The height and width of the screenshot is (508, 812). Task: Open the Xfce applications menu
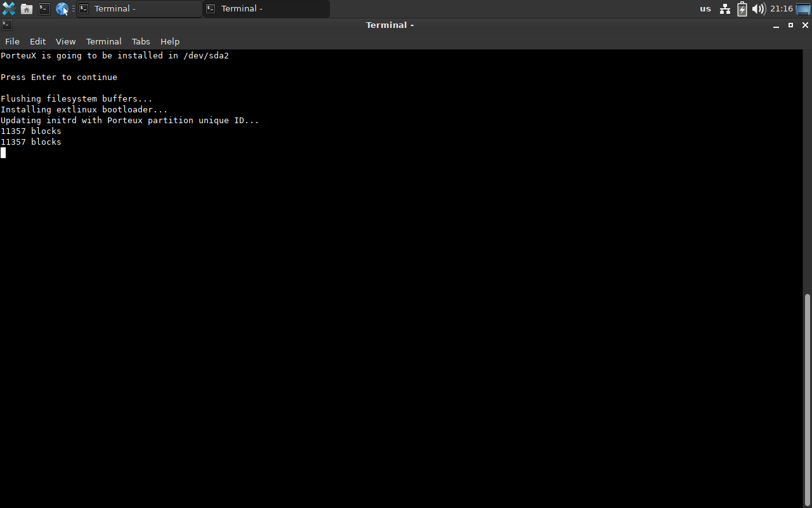(8, 9)
